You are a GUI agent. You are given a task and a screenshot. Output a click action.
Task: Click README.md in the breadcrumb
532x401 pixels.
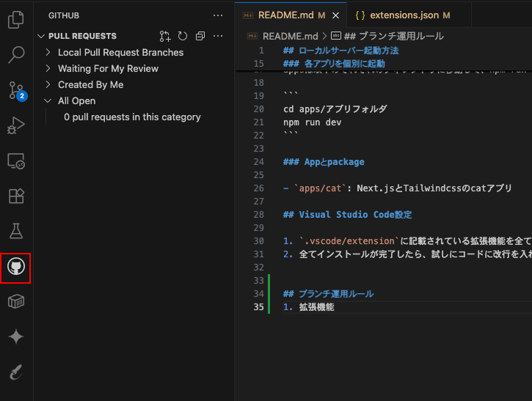pyautogui.click(x=290, y=36)
